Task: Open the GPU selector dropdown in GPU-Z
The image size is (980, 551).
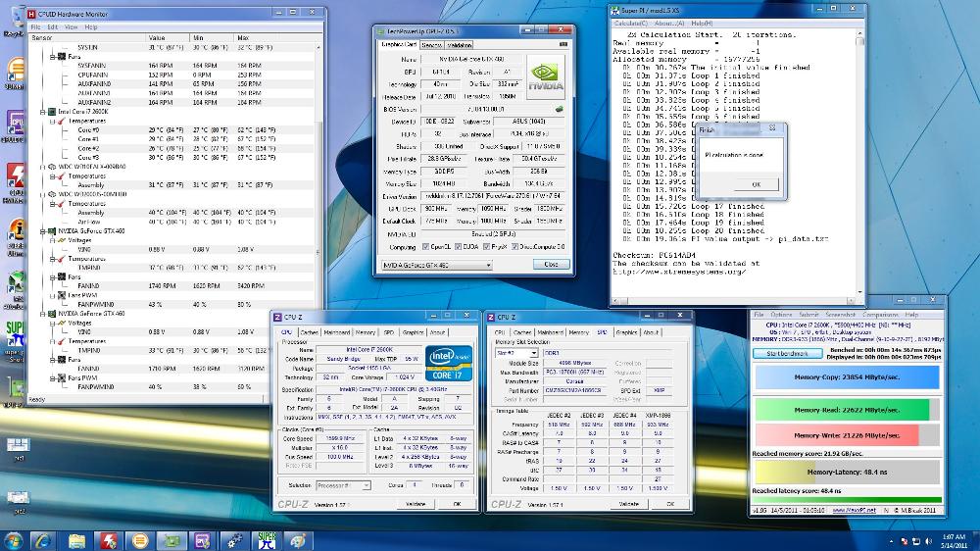Action: (437, 265)
